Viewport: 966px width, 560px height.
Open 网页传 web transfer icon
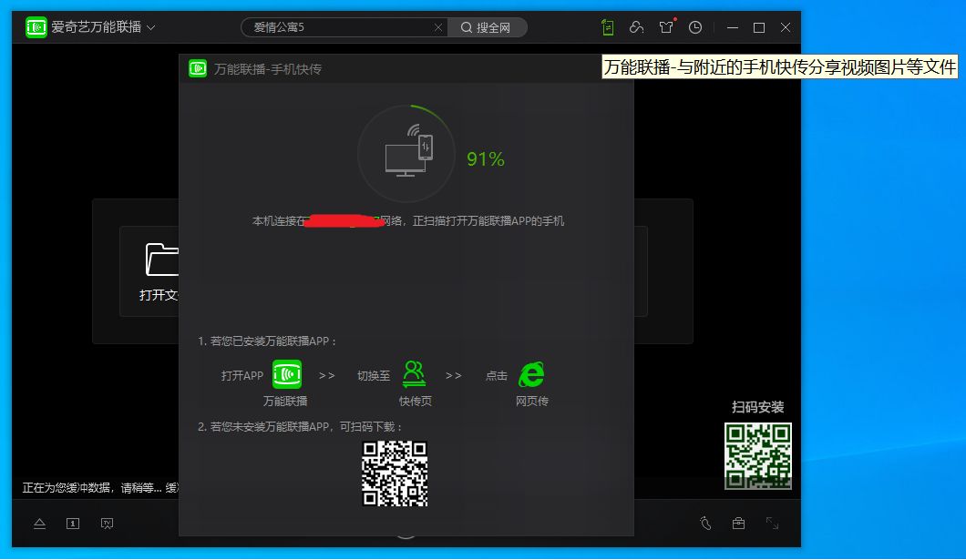[x=530, y=373]
